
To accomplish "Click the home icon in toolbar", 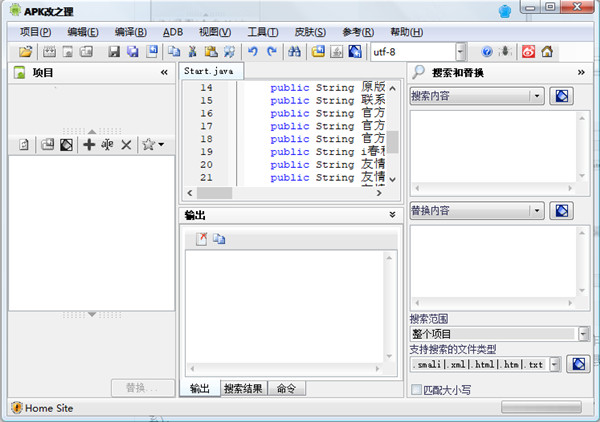I will (547, 51).
